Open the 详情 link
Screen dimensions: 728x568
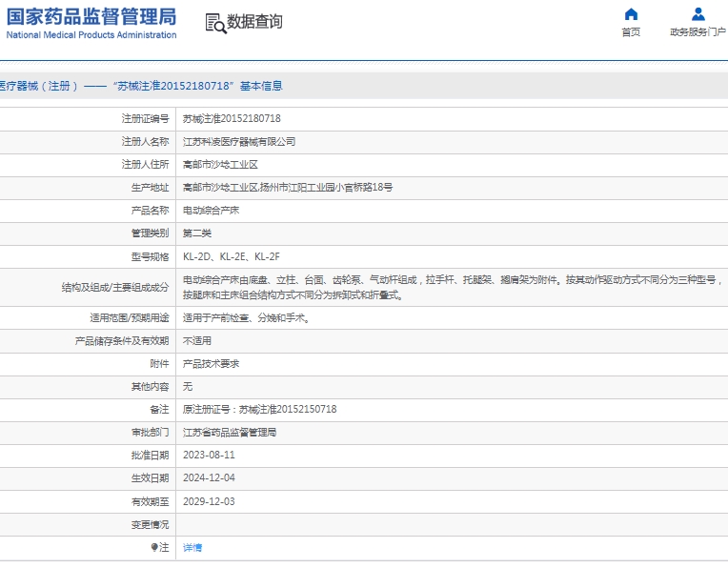192,548
